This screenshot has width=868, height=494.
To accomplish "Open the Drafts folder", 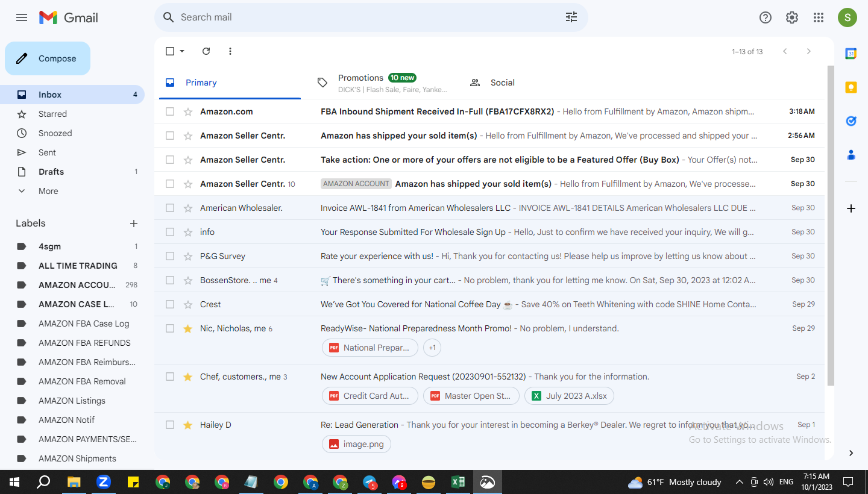I will click(x=72, y=172).
